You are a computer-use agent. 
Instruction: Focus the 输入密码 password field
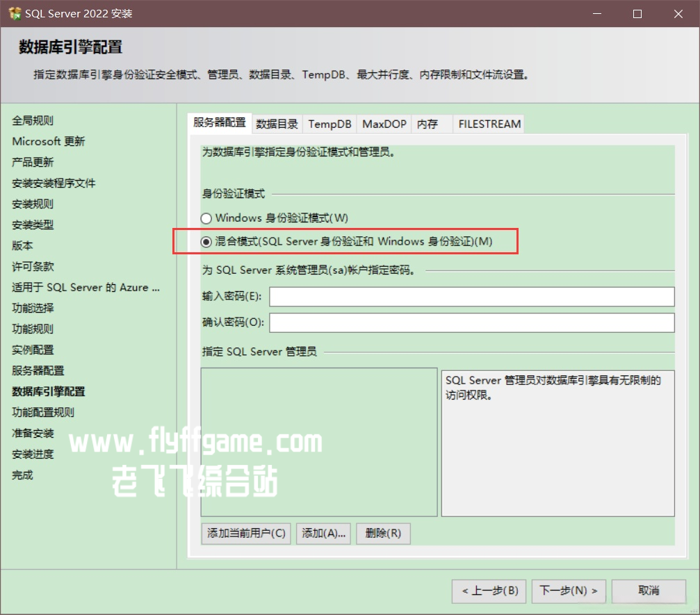[x=471, y=297]
